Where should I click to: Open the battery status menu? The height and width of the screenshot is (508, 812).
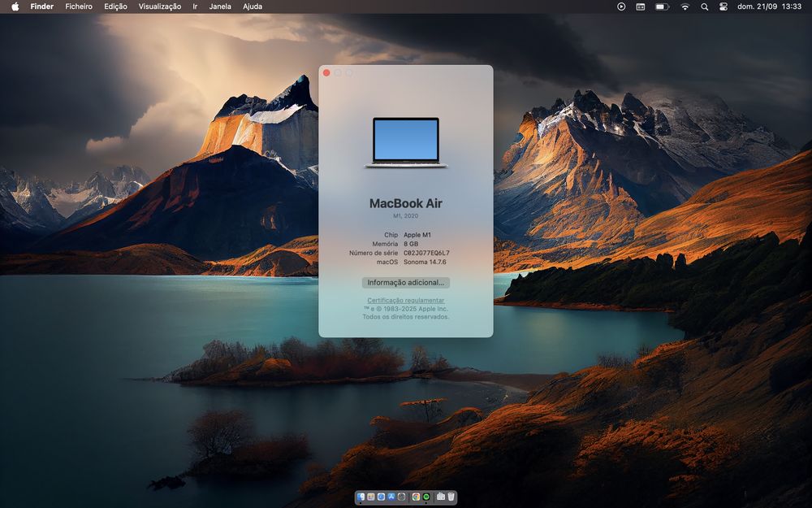(662, 7)
